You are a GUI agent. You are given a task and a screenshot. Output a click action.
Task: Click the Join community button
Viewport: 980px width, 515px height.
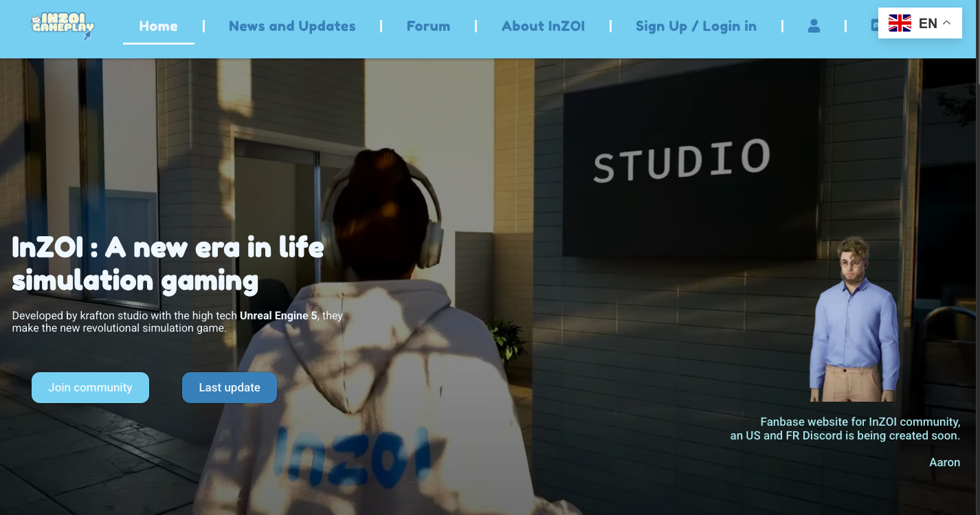90,387
